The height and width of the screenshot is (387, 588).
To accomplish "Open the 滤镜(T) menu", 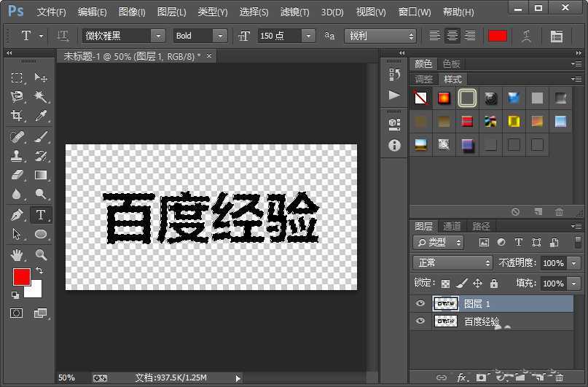I will 295,12.
